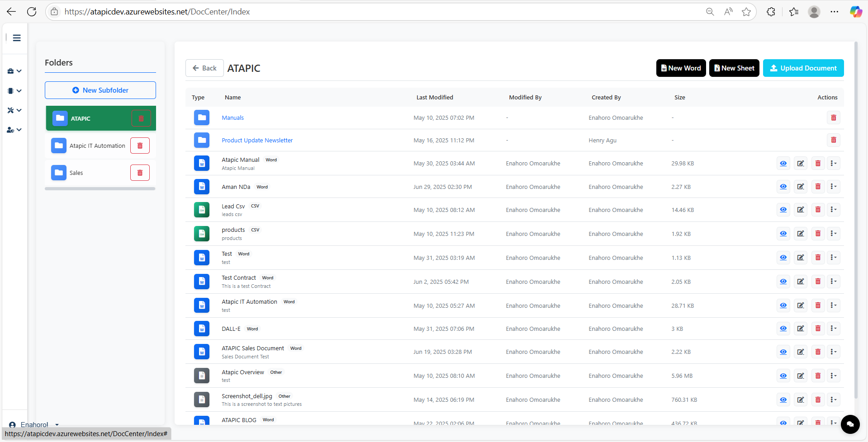
Task: Edit the products CSV file
Action: click(x=801, y=234)
